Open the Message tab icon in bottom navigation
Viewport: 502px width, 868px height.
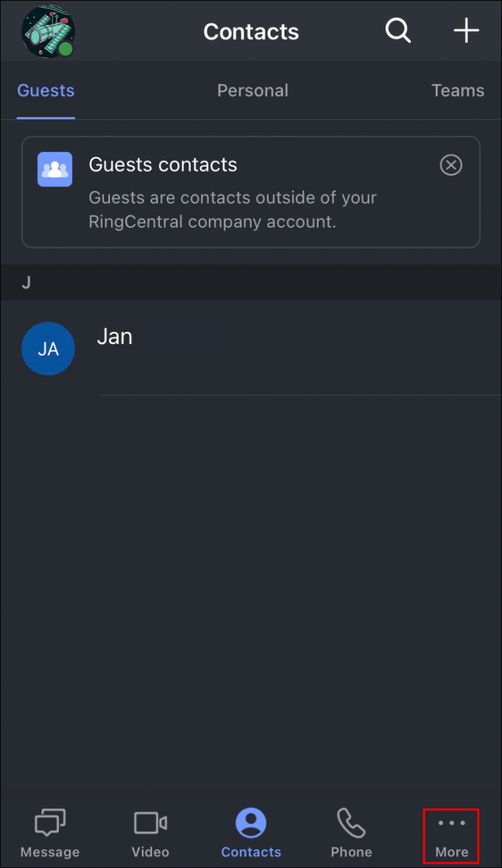point(49,823)
